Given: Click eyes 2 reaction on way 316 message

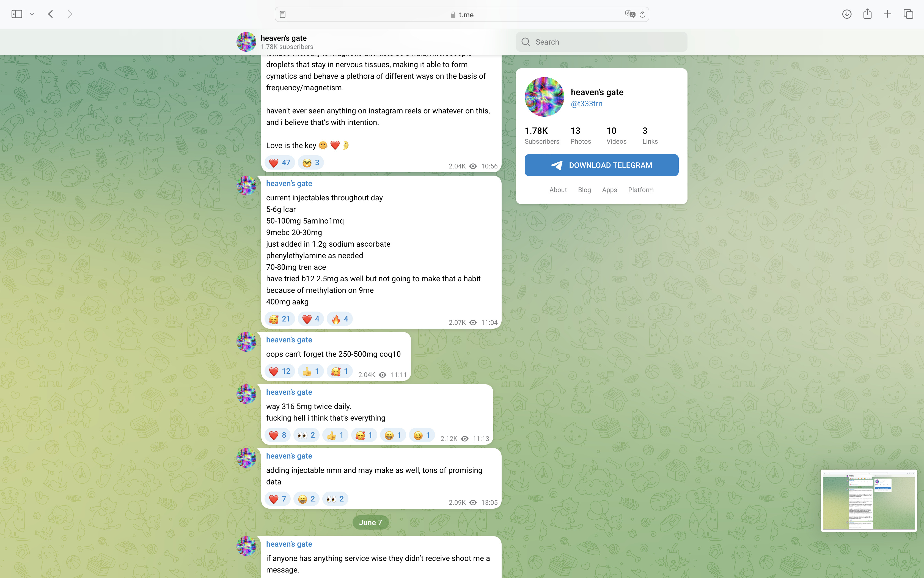Looking at the screenshot, I should tap(306, 435).
